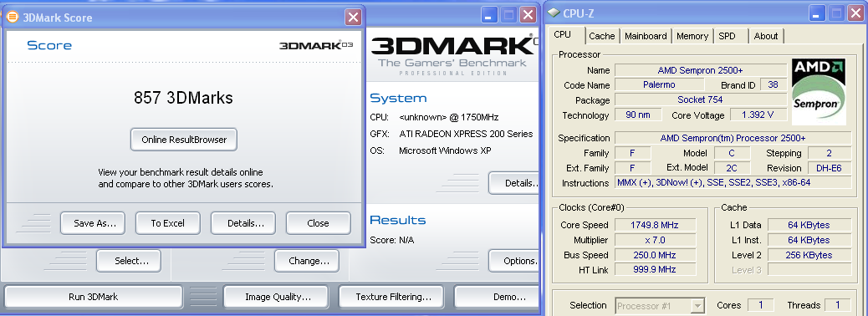868x316 pixels.
Task: Click the ATI RADEON XPRESS 200 Series text
Action: click(466, 134)
